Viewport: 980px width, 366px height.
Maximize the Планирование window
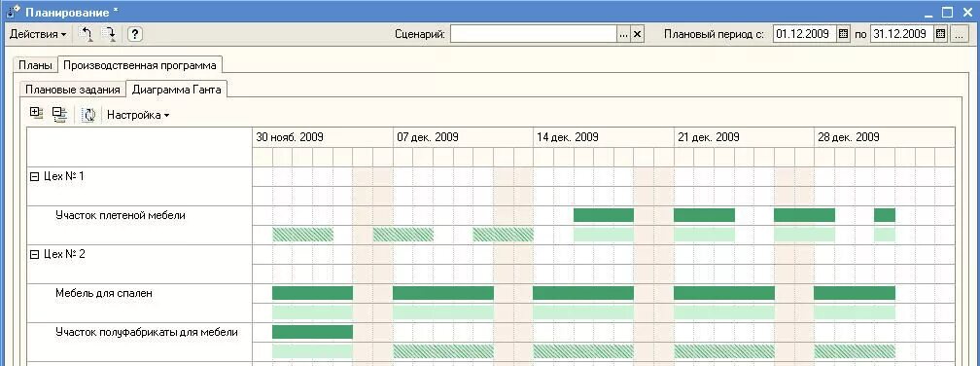pos(948,12)
